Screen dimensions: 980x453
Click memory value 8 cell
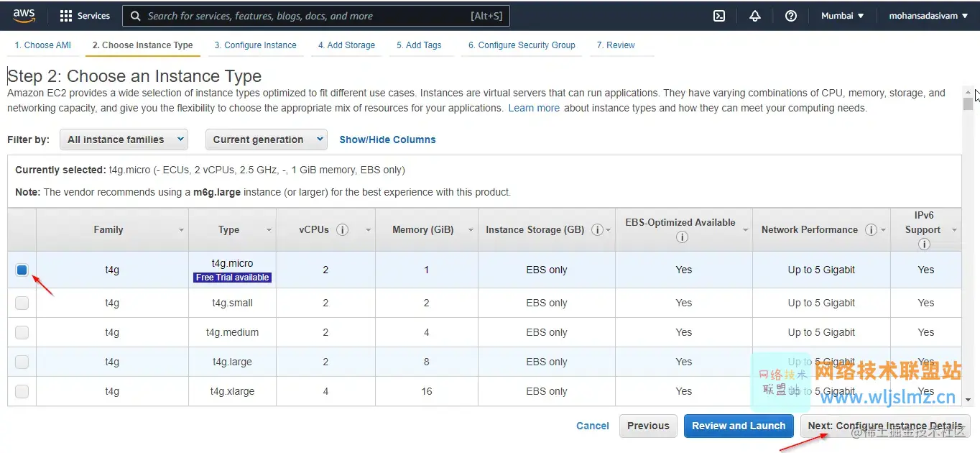(427, 362)
